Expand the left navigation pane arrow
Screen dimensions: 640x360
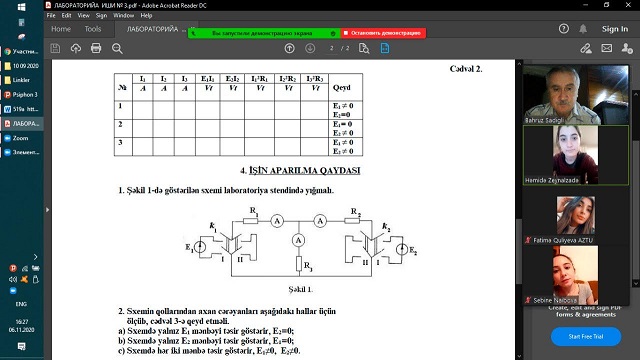[x=47, y=210]
